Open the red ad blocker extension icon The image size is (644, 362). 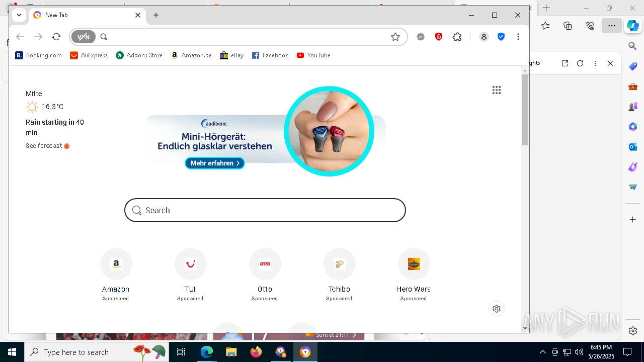(x=439, y=37)
